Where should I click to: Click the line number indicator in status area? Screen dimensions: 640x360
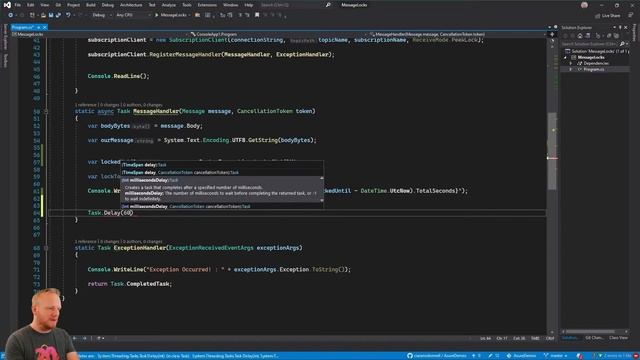click(x=485, y=338)
